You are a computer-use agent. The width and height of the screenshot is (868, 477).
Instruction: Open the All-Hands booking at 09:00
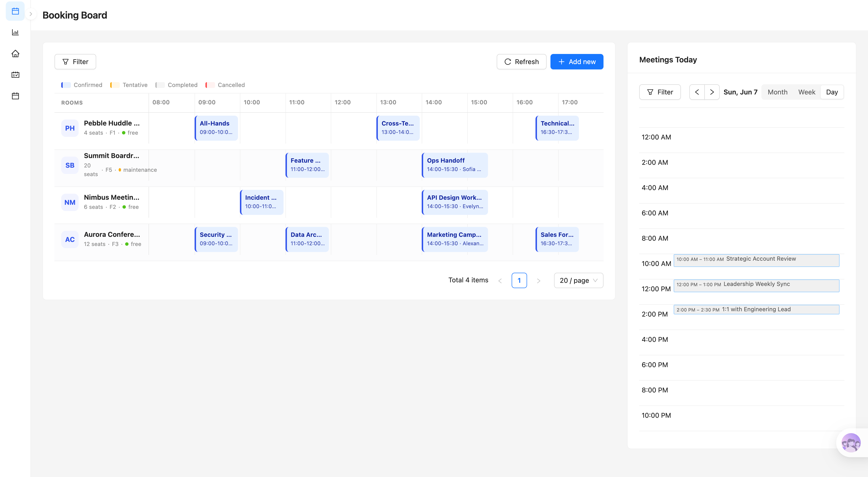[216, 128]
